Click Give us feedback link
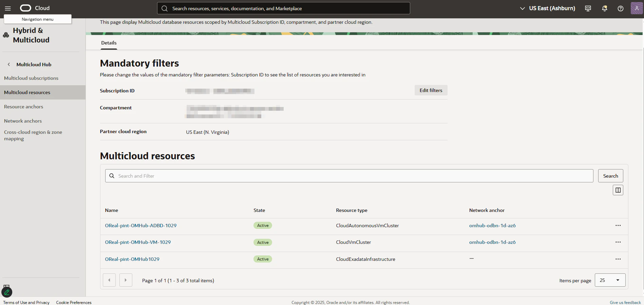644x305 pixels. pos(625,302)
